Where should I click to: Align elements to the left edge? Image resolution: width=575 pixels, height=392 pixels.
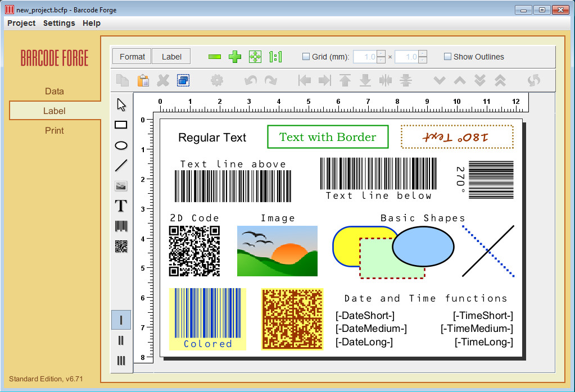point(305,80)
